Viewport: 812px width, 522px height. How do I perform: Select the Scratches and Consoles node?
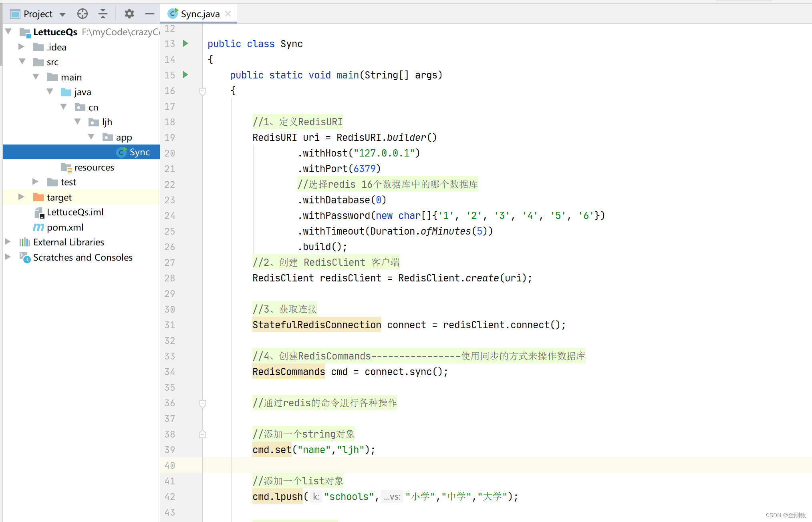[x=83, y=257]
